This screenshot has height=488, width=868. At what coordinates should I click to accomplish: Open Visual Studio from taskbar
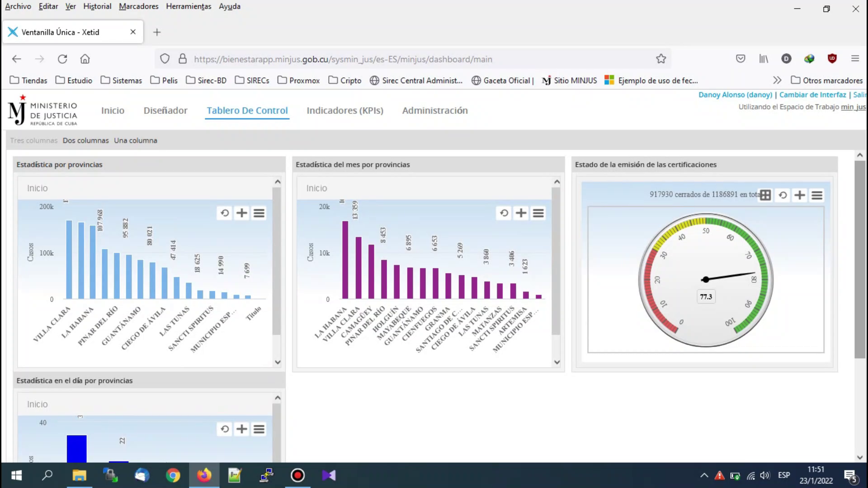329,475
